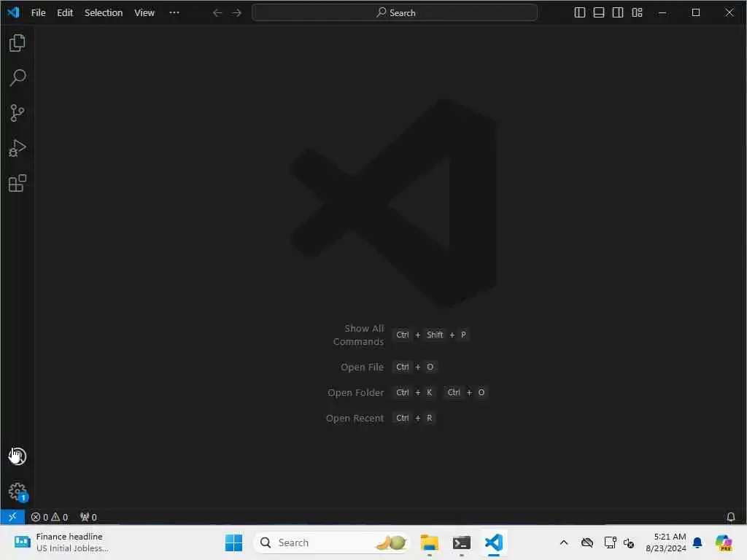
Task: Minimize the VS Code window
Action: (662, 13)
